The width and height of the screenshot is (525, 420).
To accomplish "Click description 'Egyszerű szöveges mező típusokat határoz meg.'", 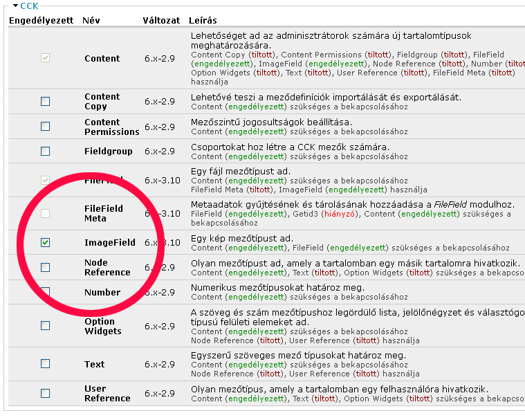I will tap(298, 356).
